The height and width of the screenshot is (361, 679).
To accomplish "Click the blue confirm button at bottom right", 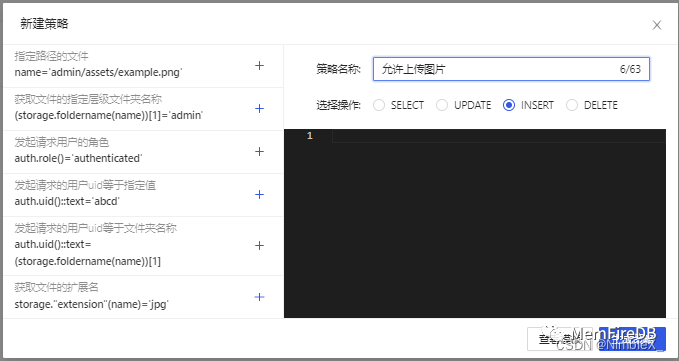I will coord(632,339).
